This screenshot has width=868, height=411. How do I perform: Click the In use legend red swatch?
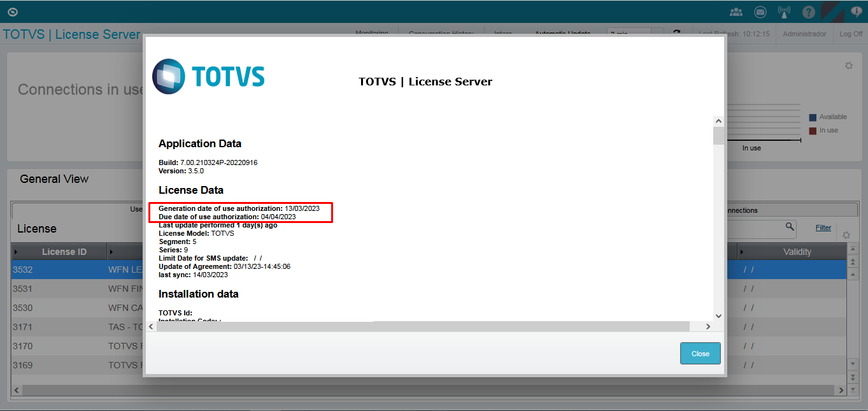(x=813, y=131)
